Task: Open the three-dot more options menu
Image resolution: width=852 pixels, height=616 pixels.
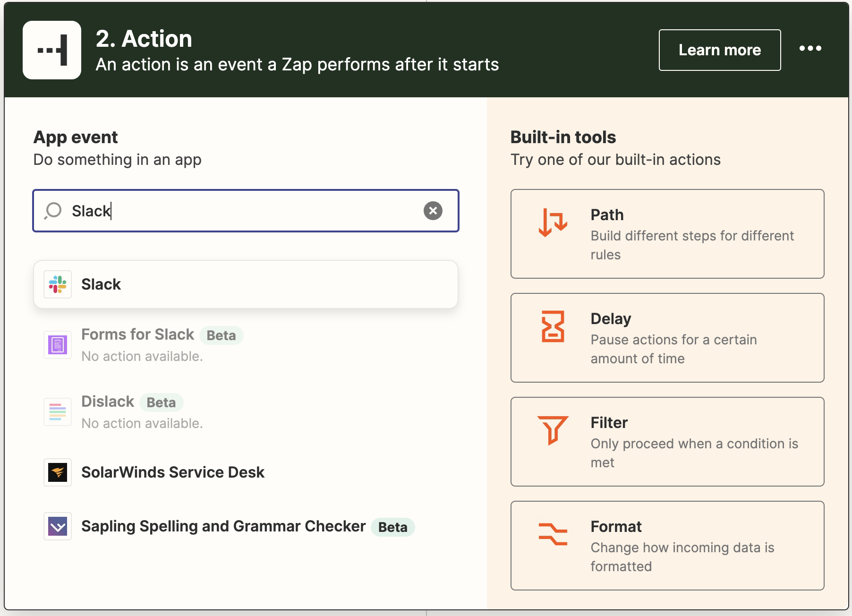Action: tap(810, 49)
